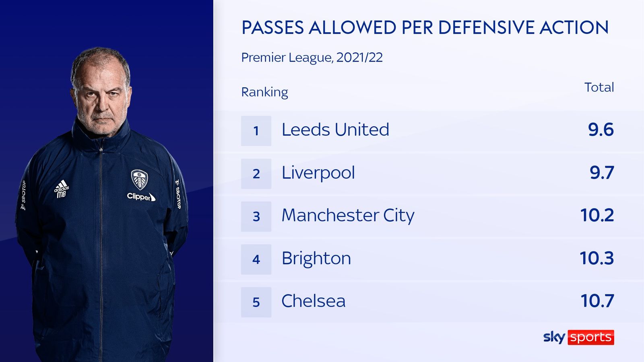
Task: Select the Leeds United team name
Action: click(x=335, y=130)
